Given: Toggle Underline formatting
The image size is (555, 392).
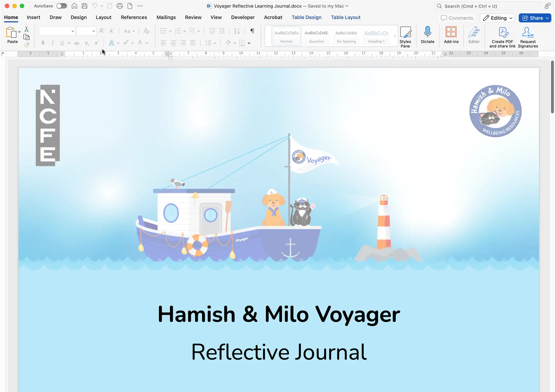Looking at the screenshot, I should pyautogui.click(x=62, y=43).
